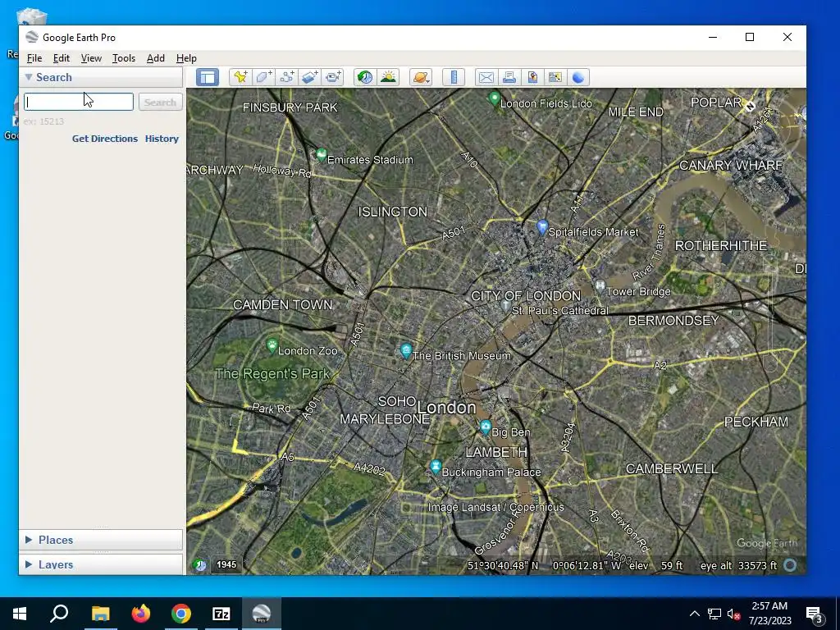Click the 1945 imagery date button

pos(226,564)
